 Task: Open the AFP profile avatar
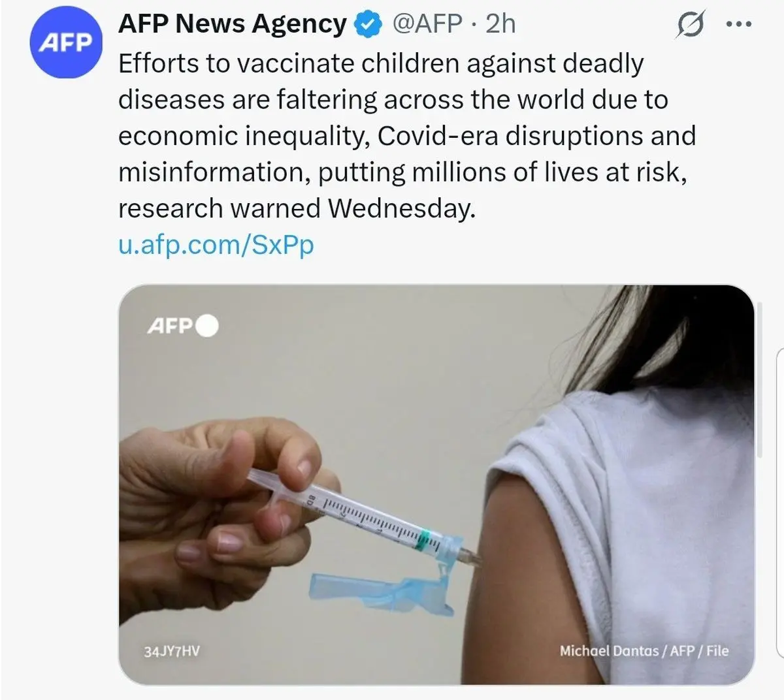[x=67, y=43]
